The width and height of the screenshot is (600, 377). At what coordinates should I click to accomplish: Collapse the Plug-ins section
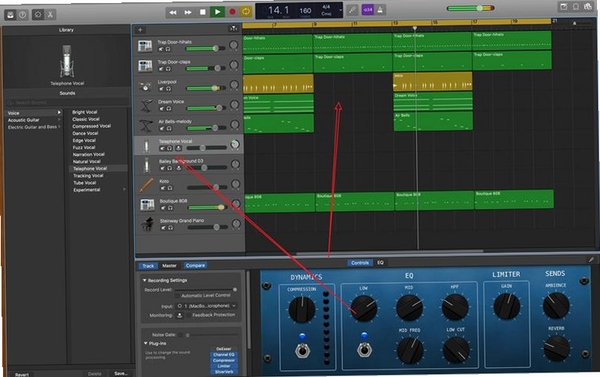(x=146, y=343)
